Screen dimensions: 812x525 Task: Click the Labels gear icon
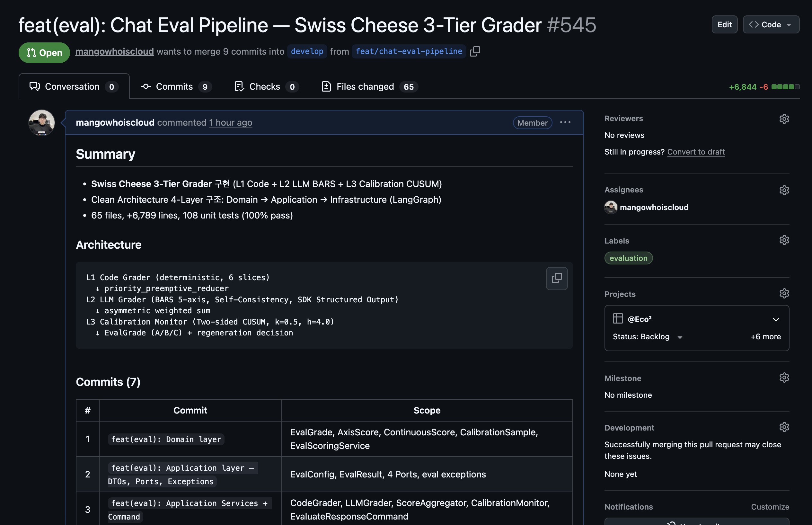tap(784, 240)
